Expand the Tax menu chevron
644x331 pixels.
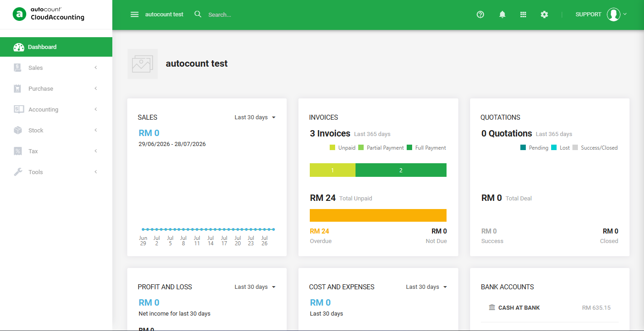pos(96,151)
